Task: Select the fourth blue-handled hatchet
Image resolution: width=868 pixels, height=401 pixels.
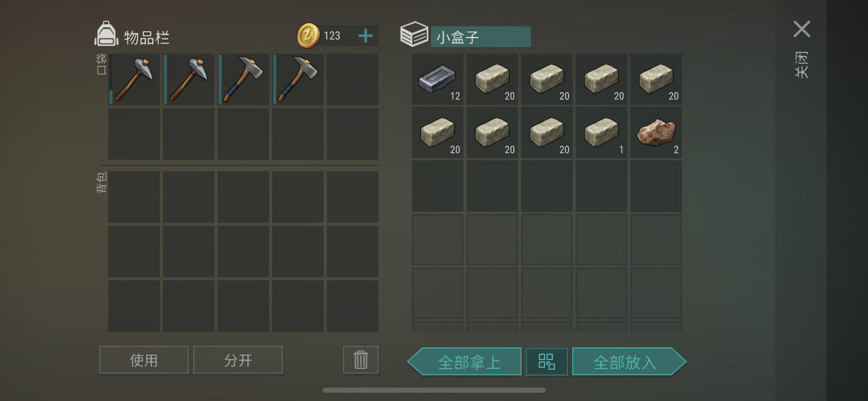Action: tap(298, 79)
